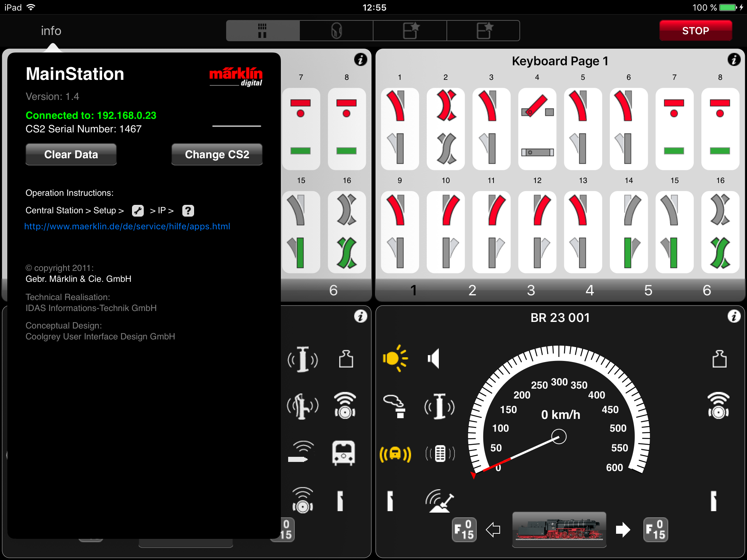Viewport: 747px width, 560px height.
Task: Tap the red STOP button
Action: click(695, 31)
